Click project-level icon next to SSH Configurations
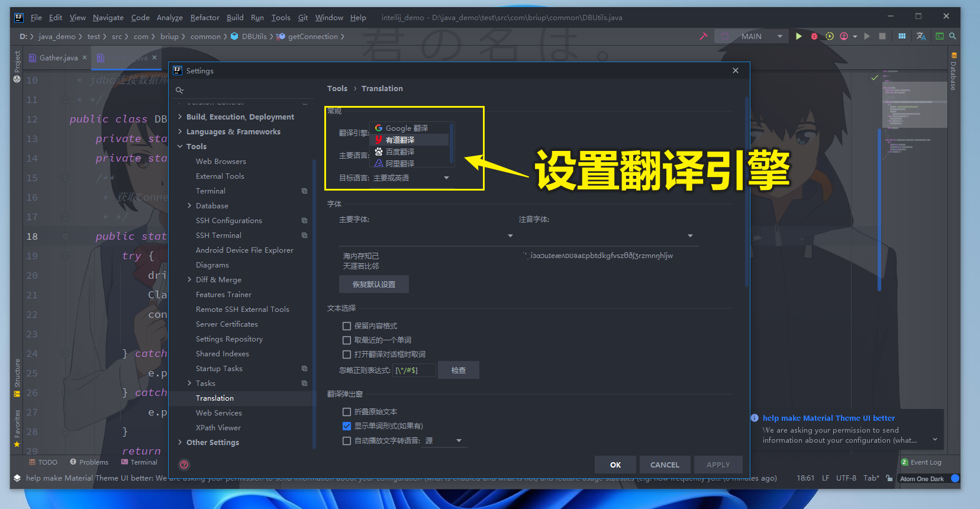 click(305, 221)
